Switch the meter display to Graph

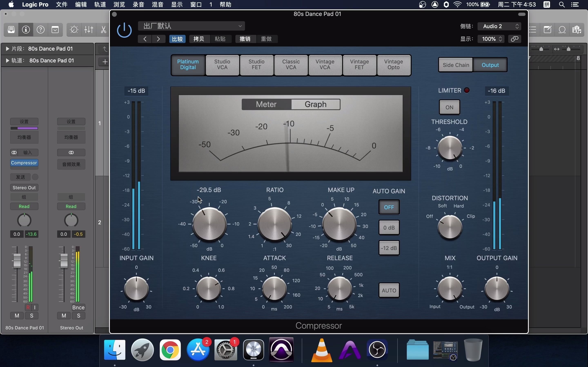[315, 104]
